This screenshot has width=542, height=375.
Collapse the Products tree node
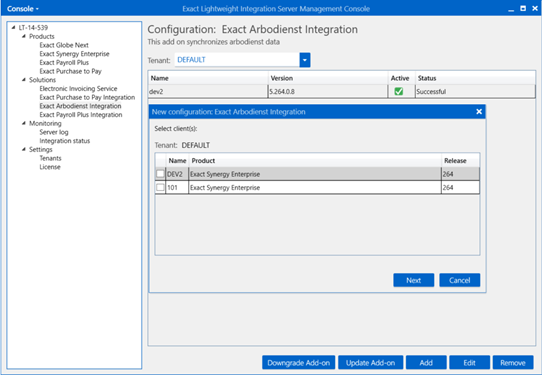coord(24,36)
